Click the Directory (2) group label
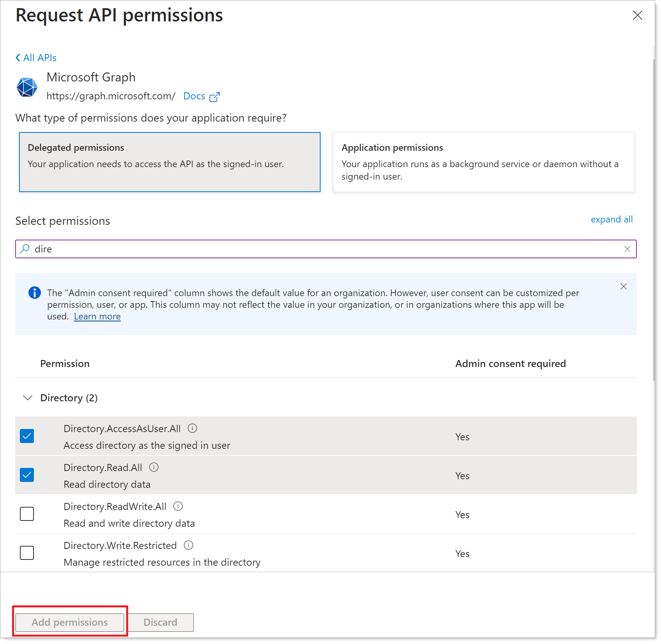Screen dimensions: 661x644 click(69, 398)
